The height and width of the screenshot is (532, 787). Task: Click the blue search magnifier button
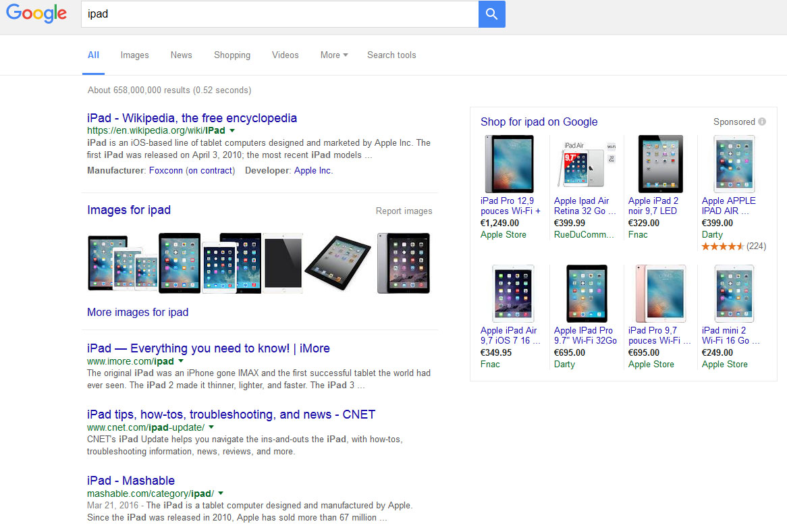click(492, 14)
